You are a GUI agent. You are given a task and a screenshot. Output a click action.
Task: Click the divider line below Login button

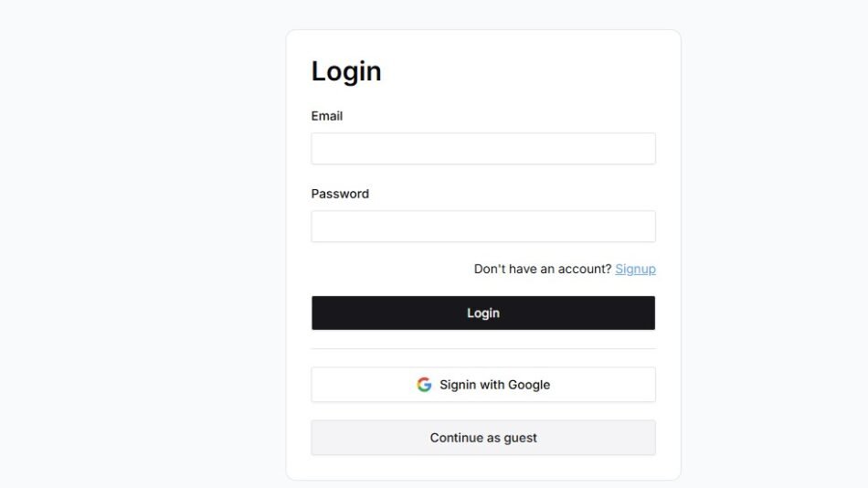pyautogui.click(x=482, y=348)
